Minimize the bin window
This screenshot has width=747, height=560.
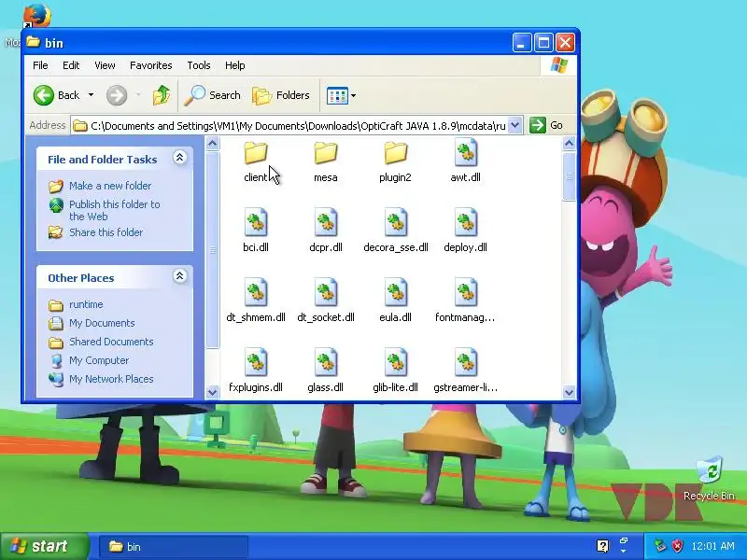(x=522, y=43)
